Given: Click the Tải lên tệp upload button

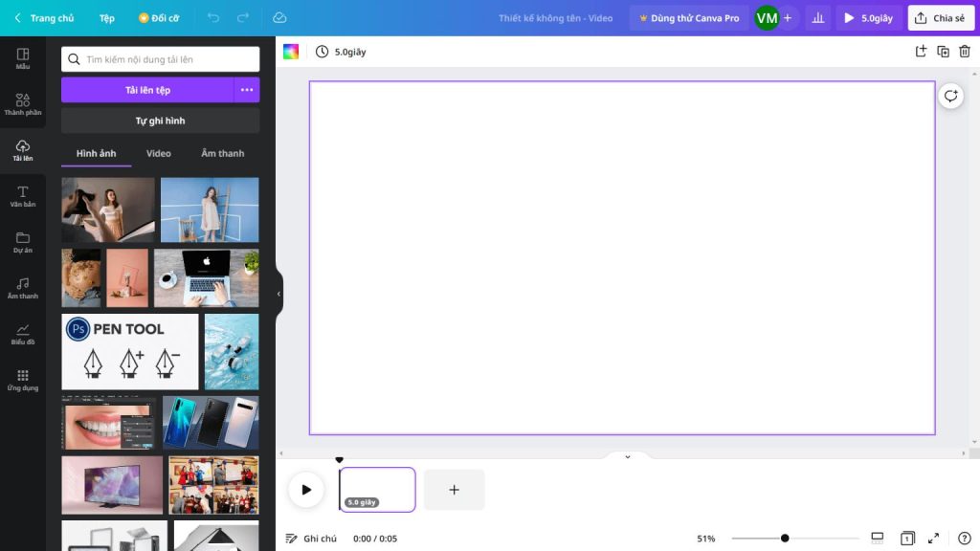Looking at the screenshot, I should (x=147, y=90).
